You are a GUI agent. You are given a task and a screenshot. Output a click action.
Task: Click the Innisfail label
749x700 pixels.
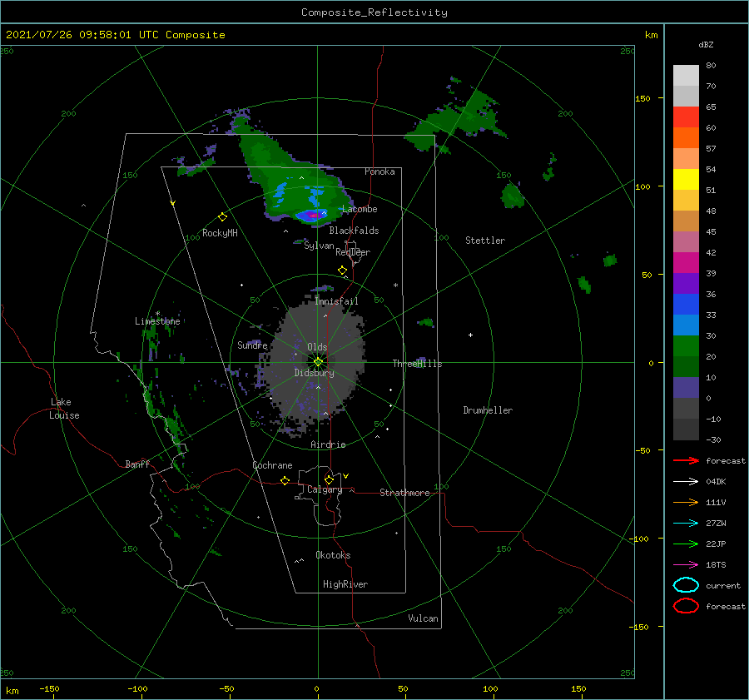pyautogui.click(x=336, y=301)
